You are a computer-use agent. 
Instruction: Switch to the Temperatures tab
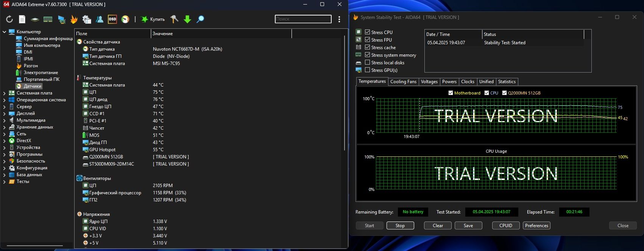tap(372, 81)
